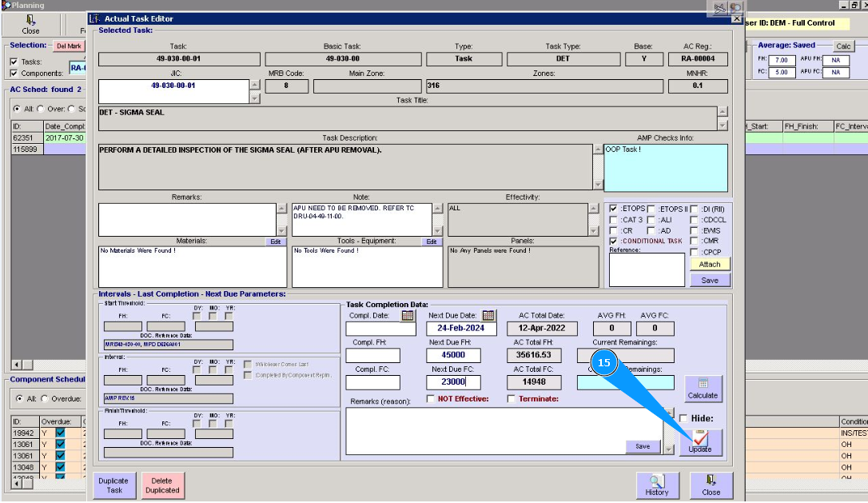Check the CPCP checkbox
This screenshot has height=503, width=868.
point(694,252)
